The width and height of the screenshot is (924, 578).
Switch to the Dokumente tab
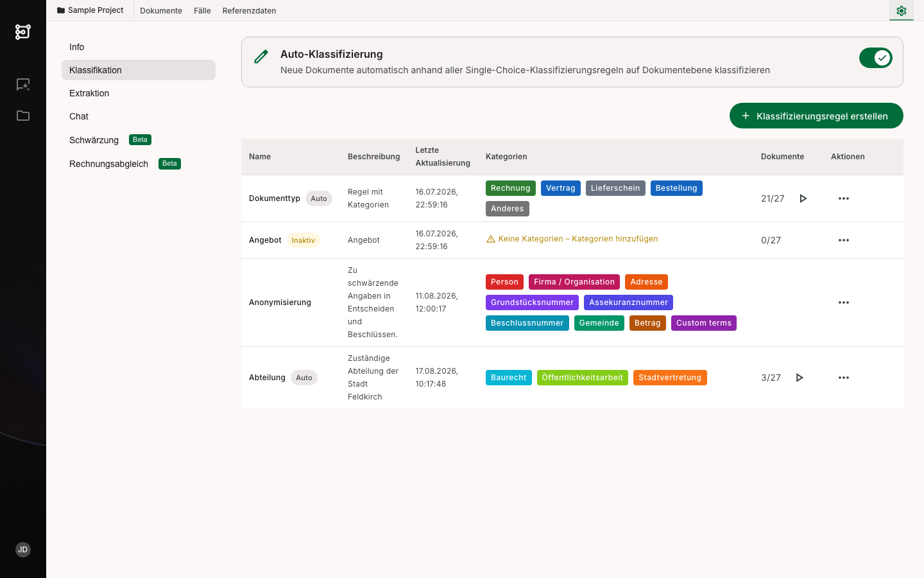[x=161, y=11]
